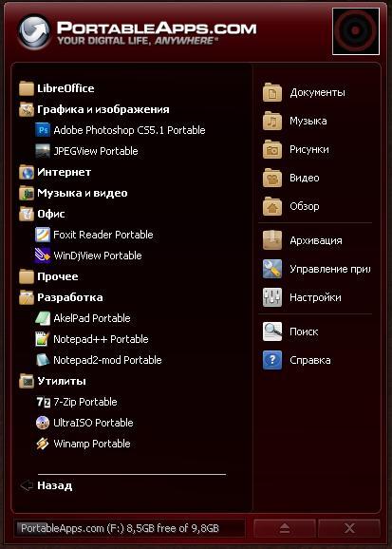Click the eject drive button
The width and height of the screenshot is (392, 549).
(x=285, y=528)
